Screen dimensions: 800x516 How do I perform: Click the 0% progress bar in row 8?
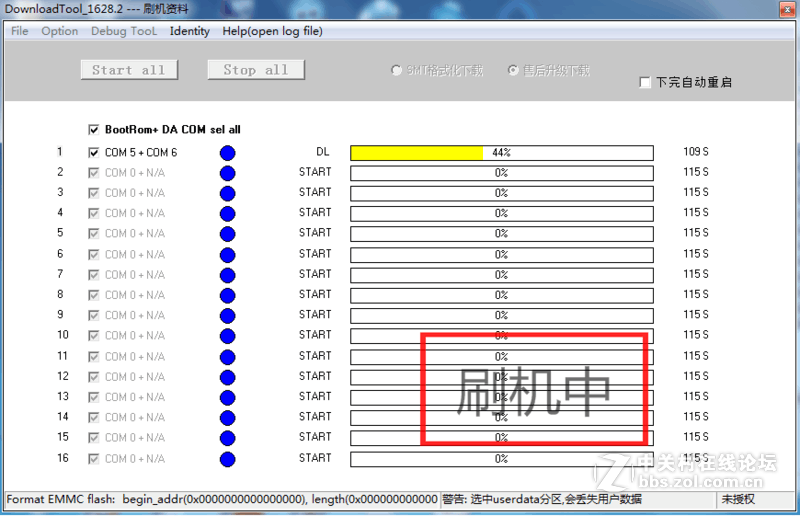(x=502, y=296)
